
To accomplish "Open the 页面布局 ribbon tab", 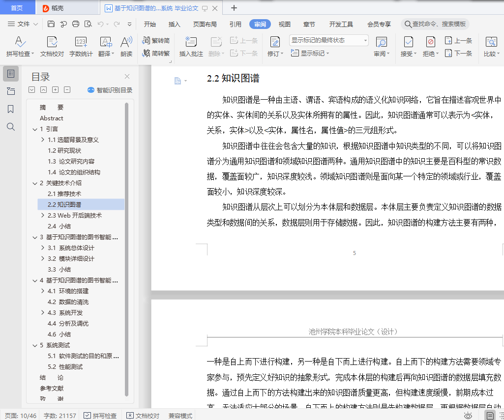I will (205, 24).
